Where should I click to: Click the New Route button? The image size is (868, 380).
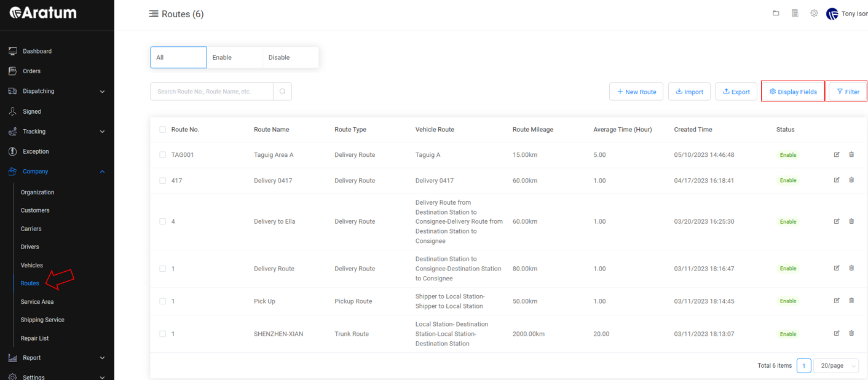coord(637,92)
